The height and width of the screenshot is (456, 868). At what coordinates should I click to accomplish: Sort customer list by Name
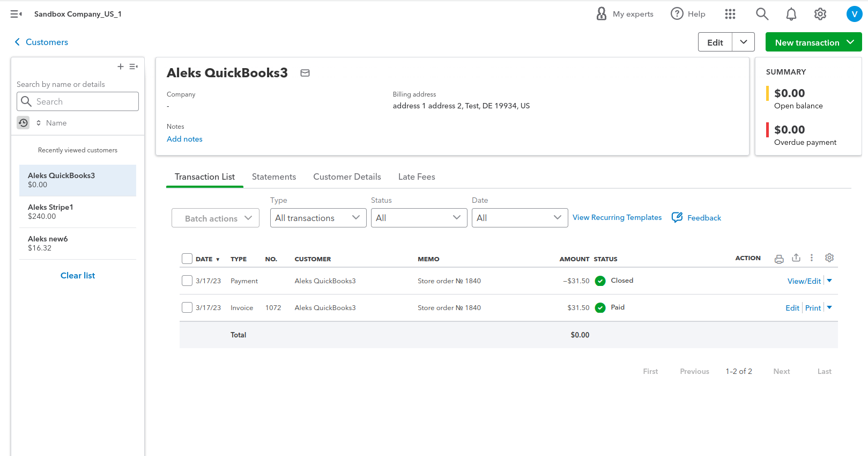[x=51, y=123]
